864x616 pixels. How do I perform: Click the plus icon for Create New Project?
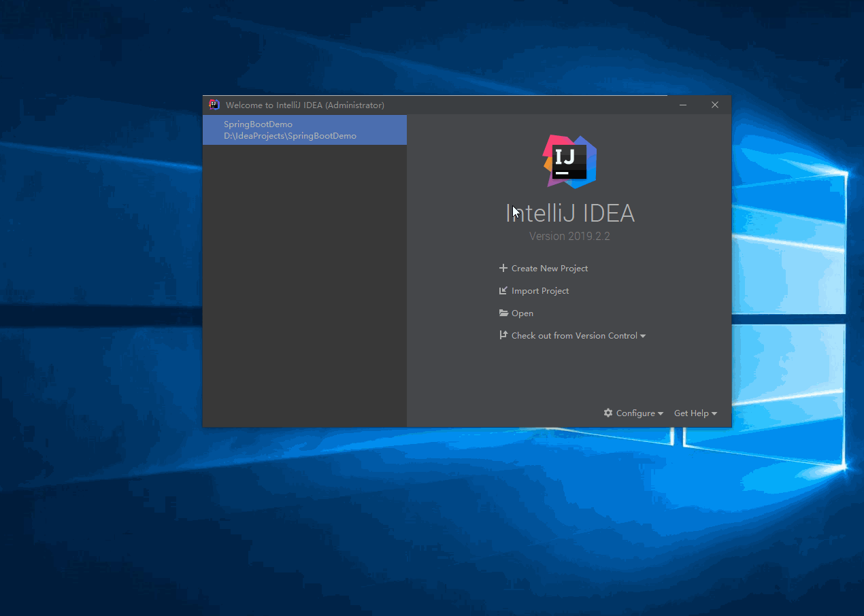coord(503,268)
